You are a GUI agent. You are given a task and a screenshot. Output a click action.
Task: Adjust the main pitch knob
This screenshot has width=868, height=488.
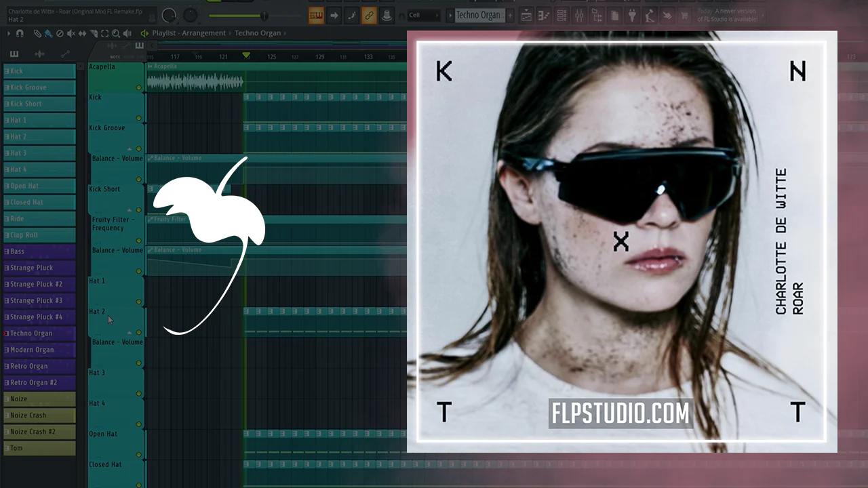pos(191,15)
